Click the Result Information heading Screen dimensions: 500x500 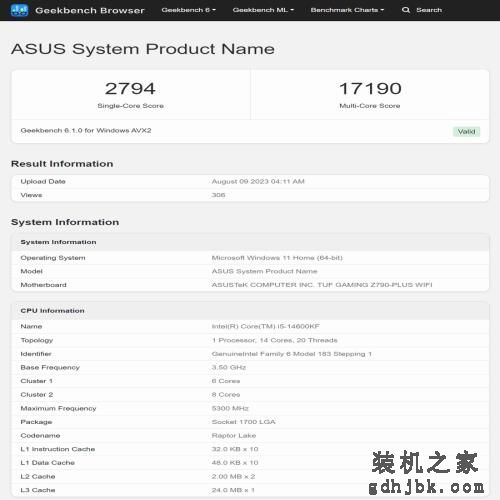pos(62,164)
